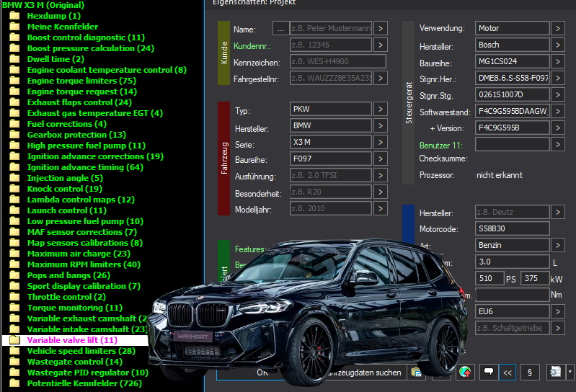Open dropdown arrow beside document settings icon

[x=570, y=372]
